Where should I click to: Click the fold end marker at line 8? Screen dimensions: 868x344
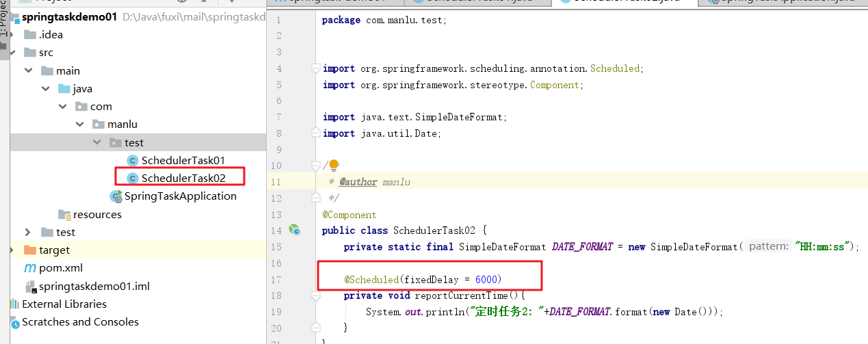pos(315,133)
